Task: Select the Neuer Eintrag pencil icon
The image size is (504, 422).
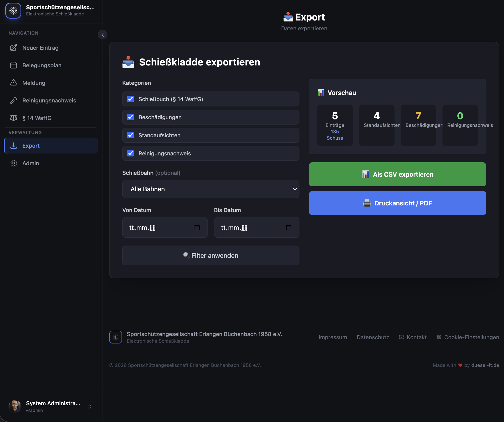Action: pyautogui.click(x=14, y=48)
